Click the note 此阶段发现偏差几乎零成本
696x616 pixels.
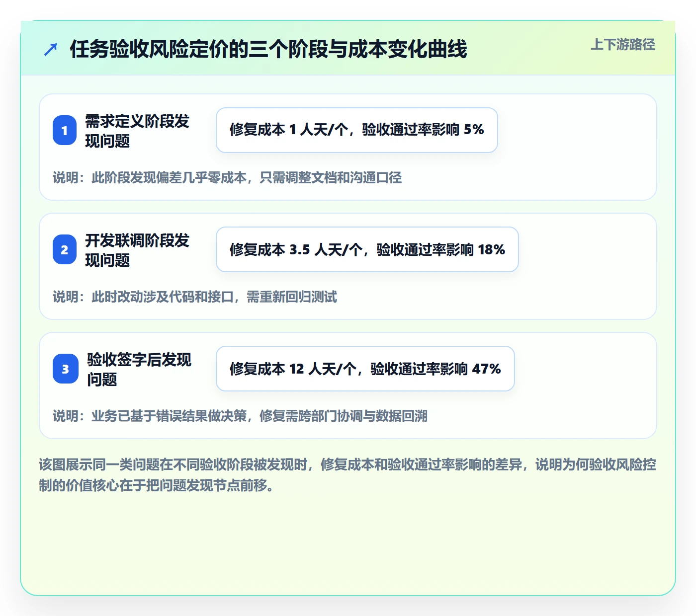point(227,177)
